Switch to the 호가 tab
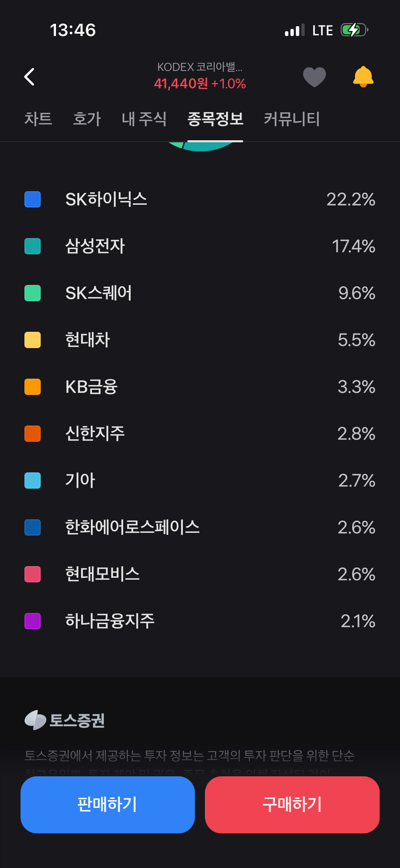This screenshot has height=868, width=400. tap(87, 119)
